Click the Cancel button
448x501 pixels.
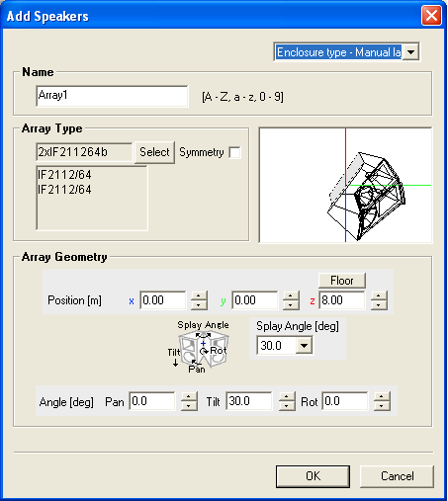click(x=397, y=476)
